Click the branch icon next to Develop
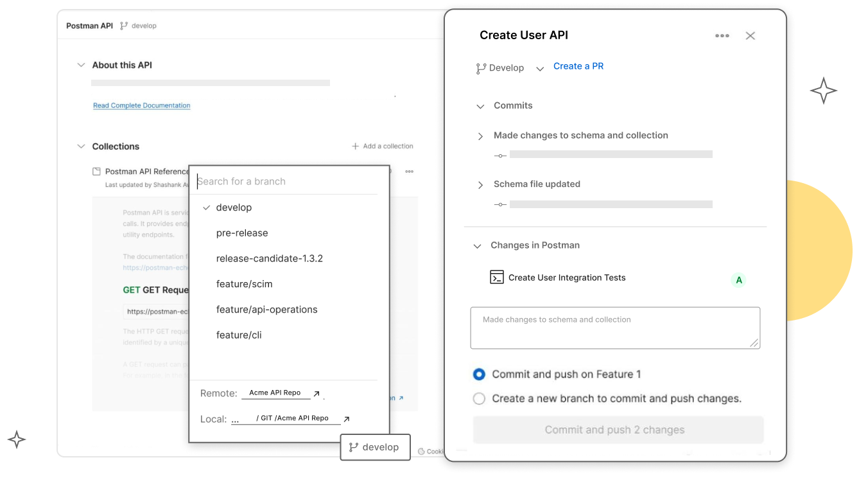Image resolution: width=868 pixels, height=478 pixels. click(481, 68)
